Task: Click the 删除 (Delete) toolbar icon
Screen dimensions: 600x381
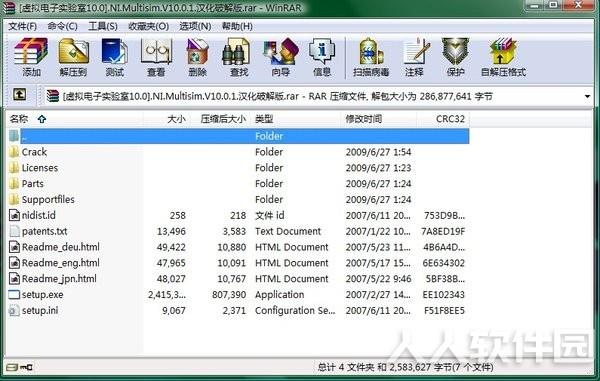Action: 197,57
